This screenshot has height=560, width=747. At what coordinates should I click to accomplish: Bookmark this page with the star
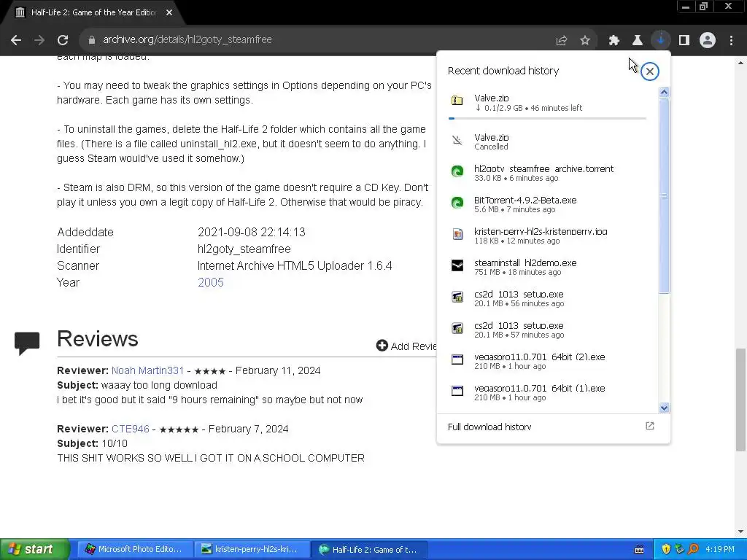click(585, 41)
